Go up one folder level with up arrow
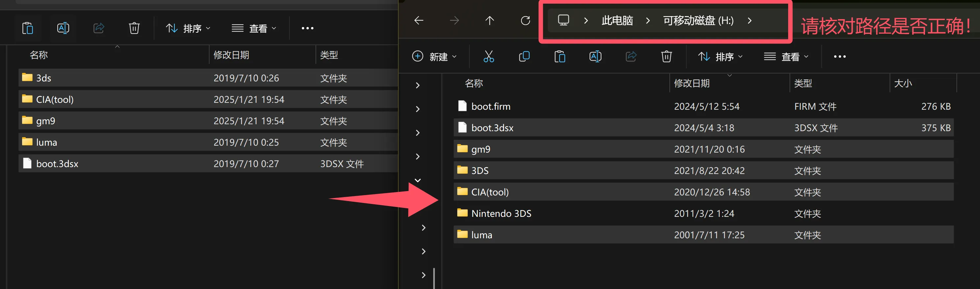 point(490,20)
